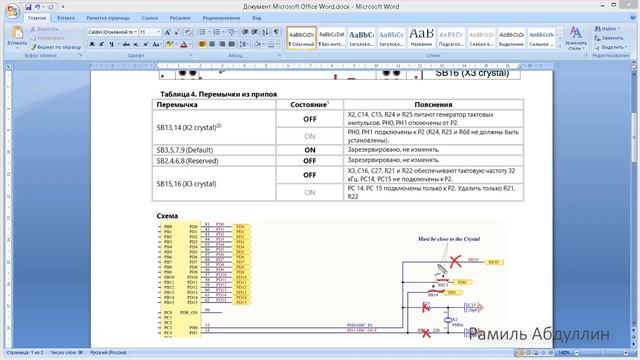Switch to the Рассылки ribbon tab
Image resolution: width=640 pixels, height=360 pixels.
(180, 18)
